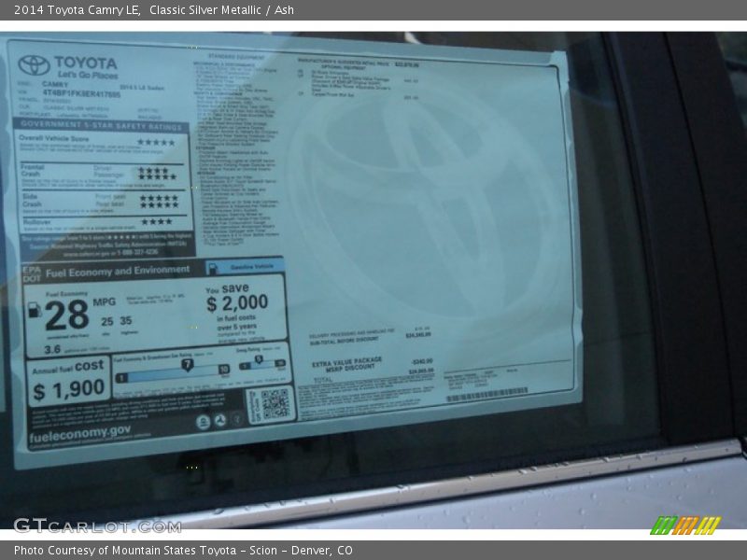Click the "Photo Courtesy of Mountain States Toyota" caption
Screen dimensions: 747x560
[125, 551]
